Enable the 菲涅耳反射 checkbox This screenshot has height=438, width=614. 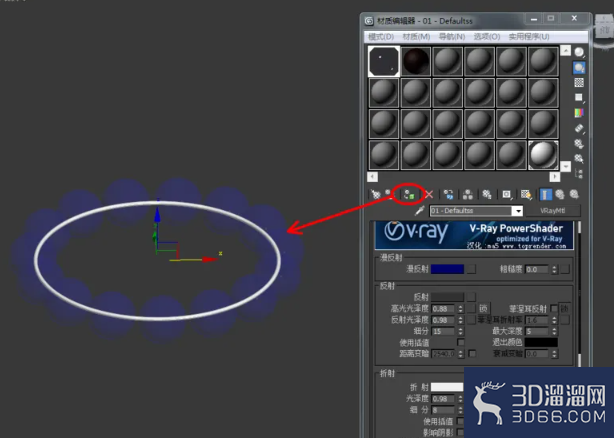point(554,308)
